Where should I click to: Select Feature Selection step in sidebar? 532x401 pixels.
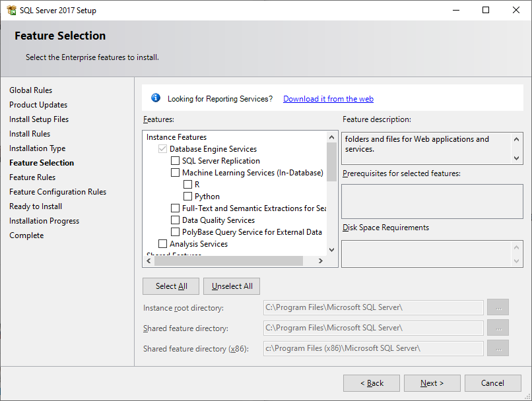pyautogui.click(x=42, y=163)
